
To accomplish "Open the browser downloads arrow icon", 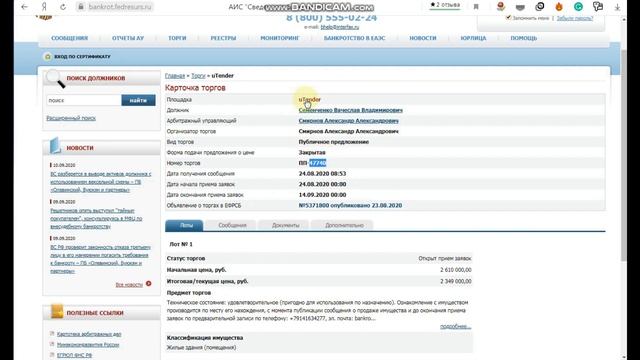I will 617,7.
